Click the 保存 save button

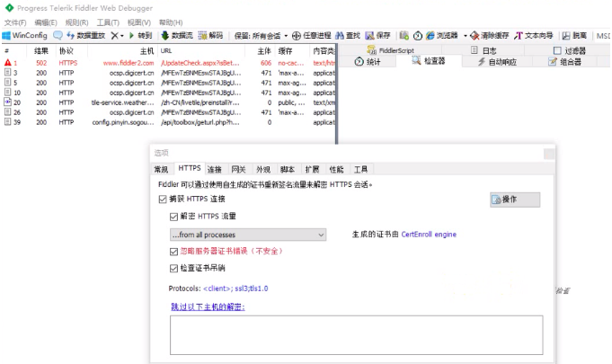(377, 36)
